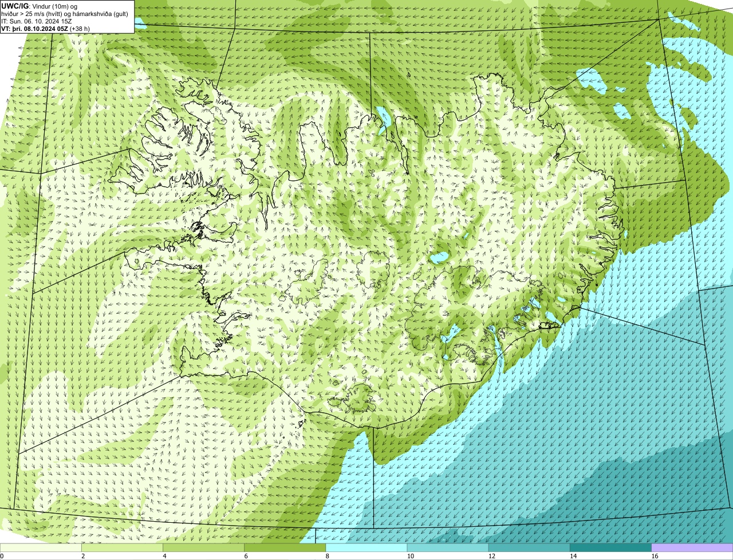The image size is (733, 560).
Task: Click the purple above-16 m/s legend segment
Action: (x=692, y=547)
